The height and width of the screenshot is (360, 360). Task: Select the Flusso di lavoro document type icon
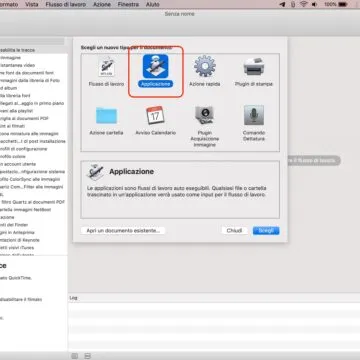click(x=106, y=67)
